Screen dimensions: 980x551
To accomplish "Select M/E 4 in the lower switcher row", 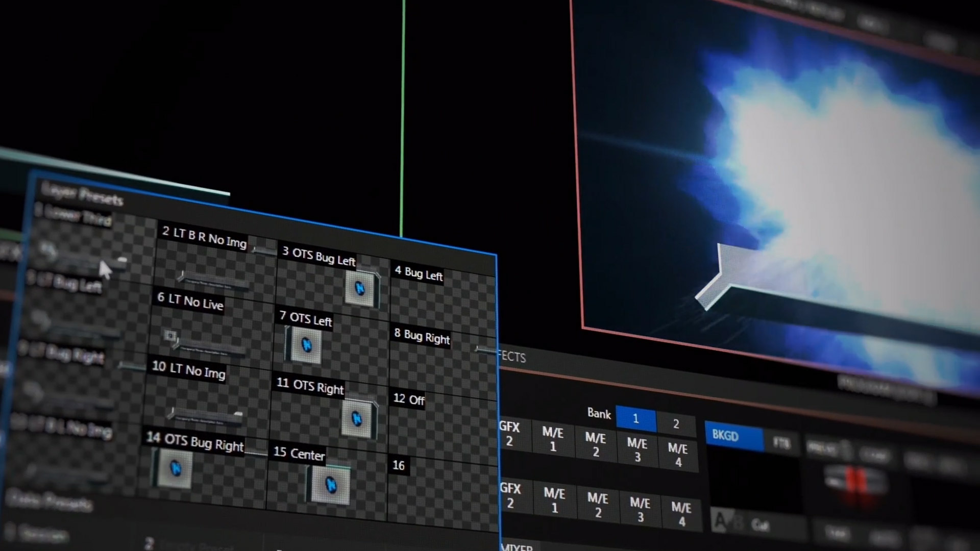I will [x=681, y=514].
